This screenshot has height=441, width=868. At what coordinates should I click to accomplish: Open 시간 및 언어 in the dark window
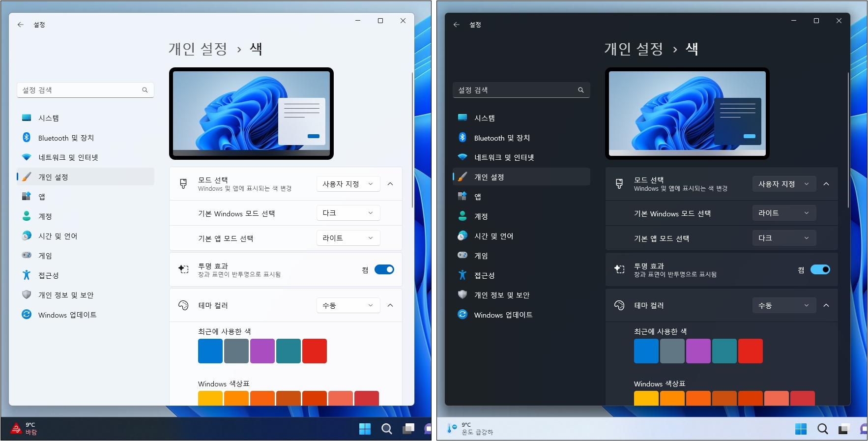click(521, 235)
